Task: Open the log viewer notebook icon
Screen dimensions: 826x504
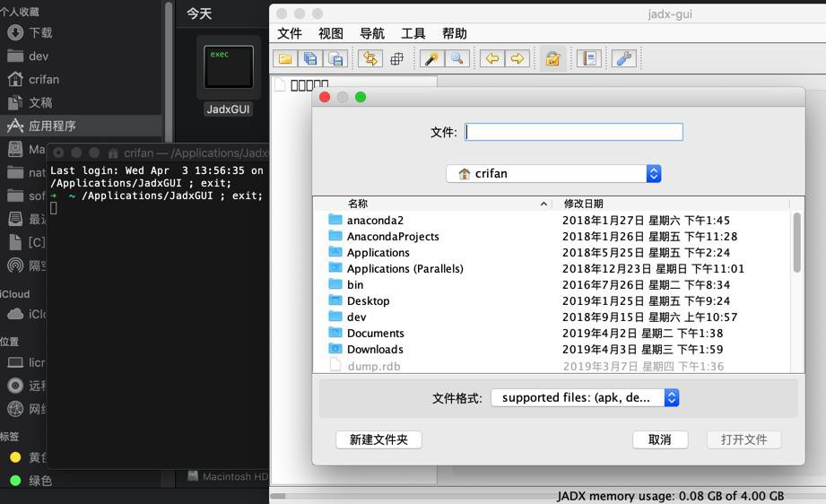Action: tap(589, 58)
